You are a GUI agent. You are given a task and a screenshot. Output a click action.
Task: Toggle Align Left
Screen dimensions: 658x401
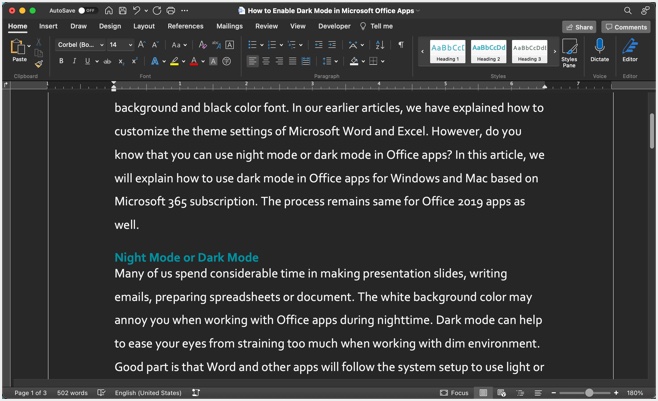[x=252, y=62]
